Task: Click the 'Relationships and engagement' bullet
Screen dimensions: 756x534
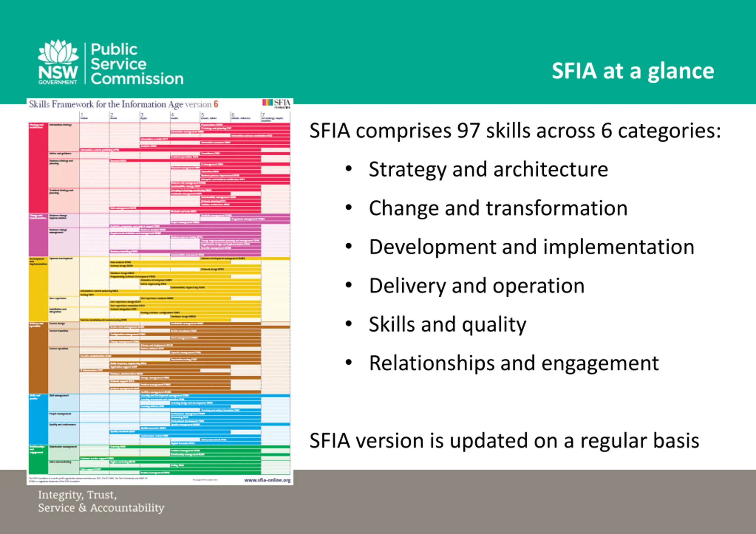Action: click(514, 363)
